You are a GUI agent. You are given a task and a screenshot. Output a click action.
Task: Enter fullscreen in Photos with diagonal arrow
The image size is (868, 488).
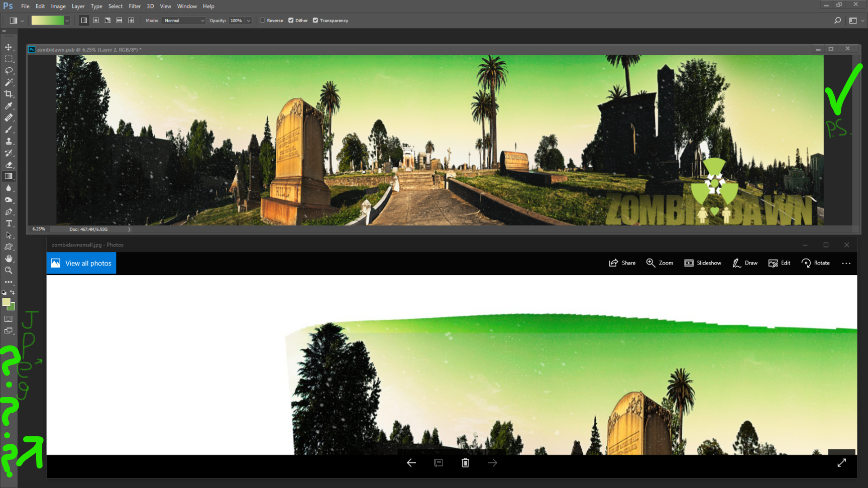coord(842,463)
